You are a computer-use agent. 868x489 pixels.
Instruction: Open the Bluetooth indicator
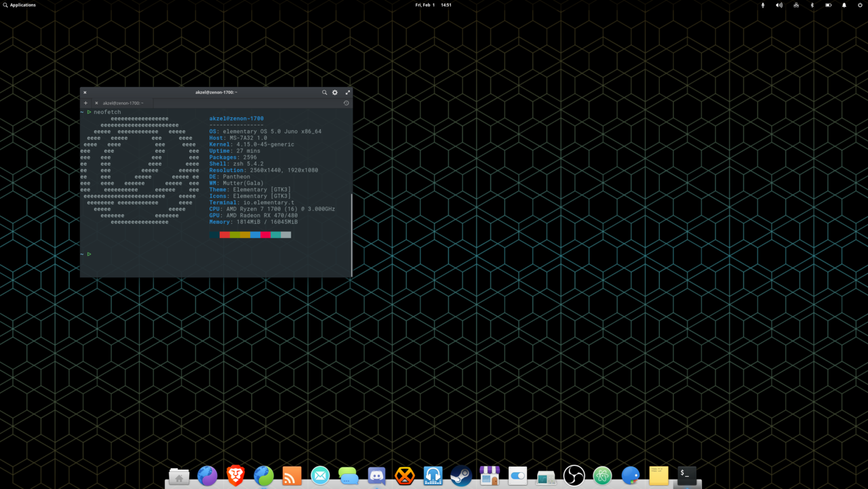[812, 5]
